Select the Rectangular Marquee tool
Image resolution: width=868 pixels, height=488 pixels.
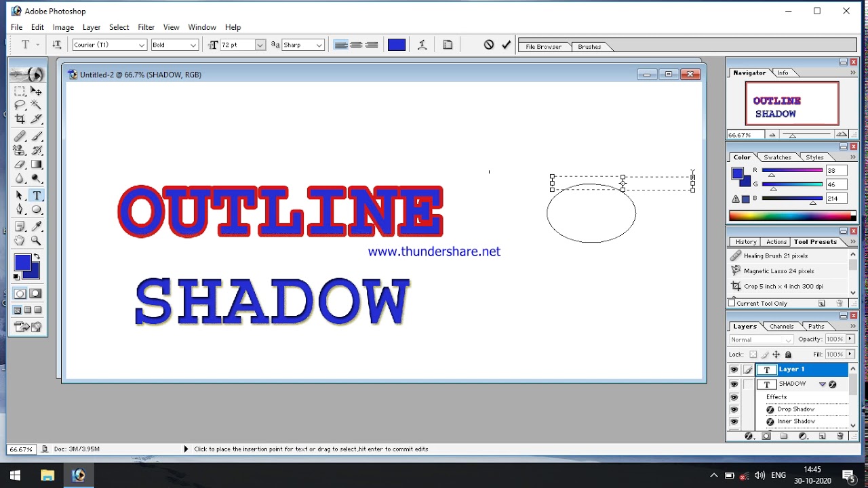point(20,91)
